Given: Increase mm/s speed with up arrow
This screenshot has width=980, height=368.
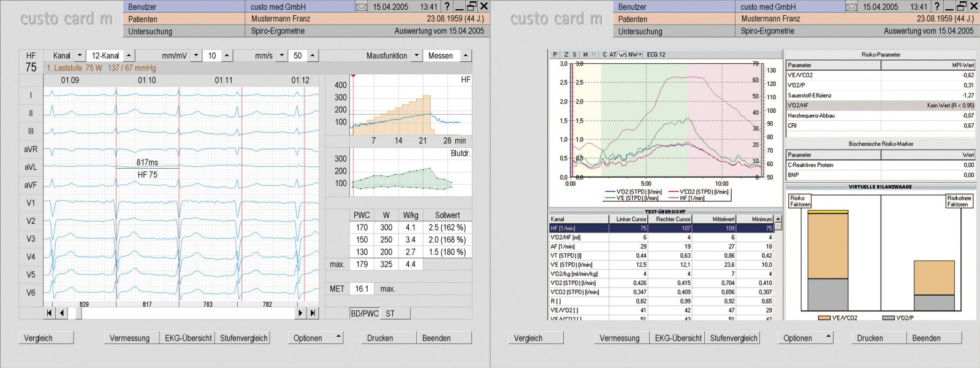Looking at the screenshot, I should (313, 56).
